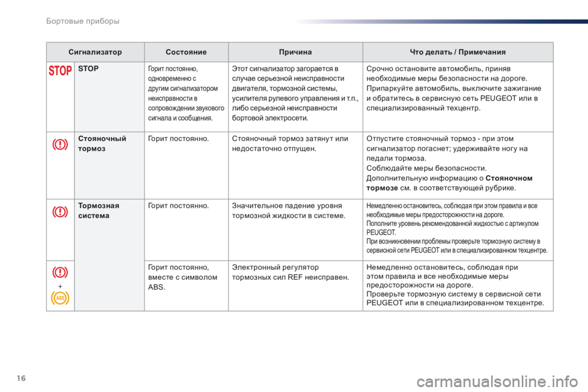Screen dimensions: 588x392
Task: Click the plus sign between brake and ABS icons
Action: pos(60,286)
